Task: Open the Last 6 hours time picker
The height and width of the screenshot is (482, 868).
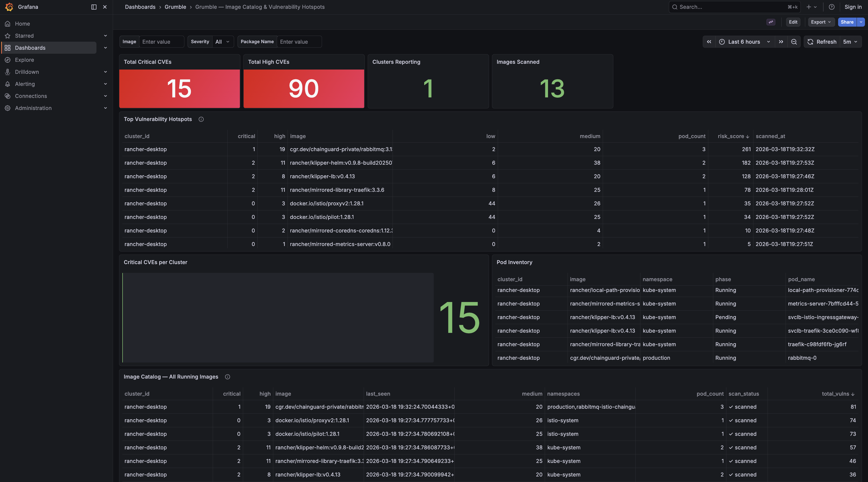Action: tap(745, 42)
